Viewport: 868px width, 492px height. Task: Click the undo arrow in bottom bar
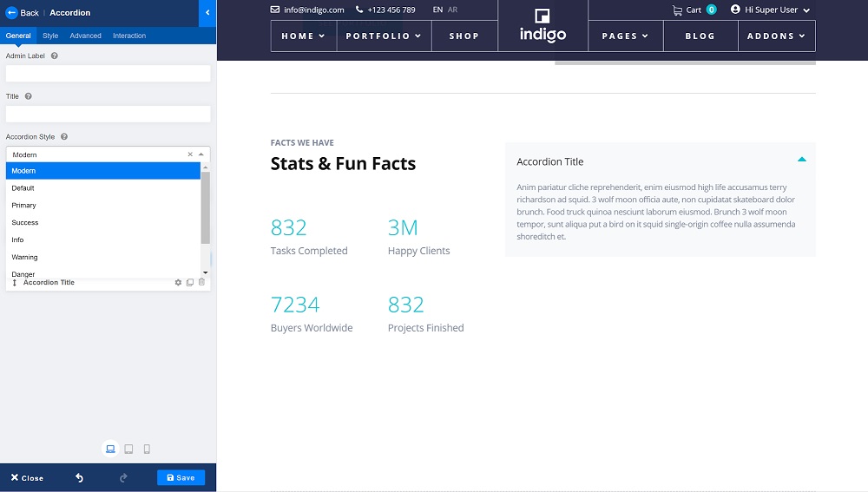(80, 478)
